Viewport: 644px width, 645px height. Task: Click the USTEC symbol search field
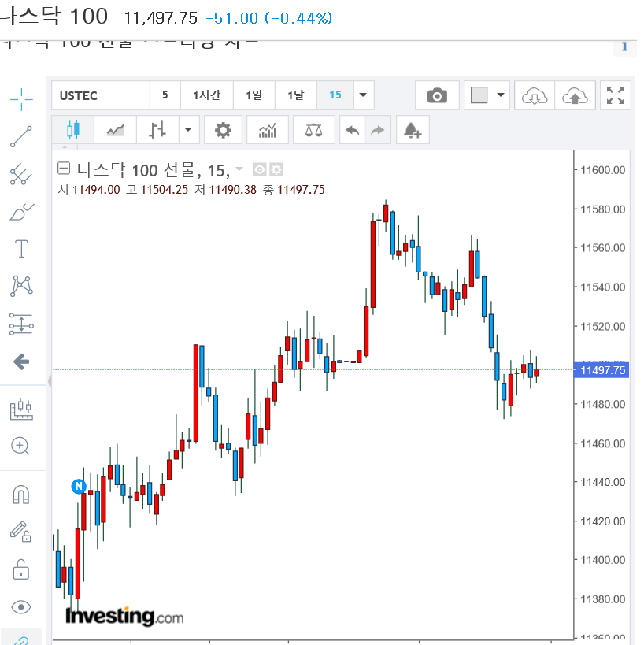pyautogui.click(x=101, y=95)
